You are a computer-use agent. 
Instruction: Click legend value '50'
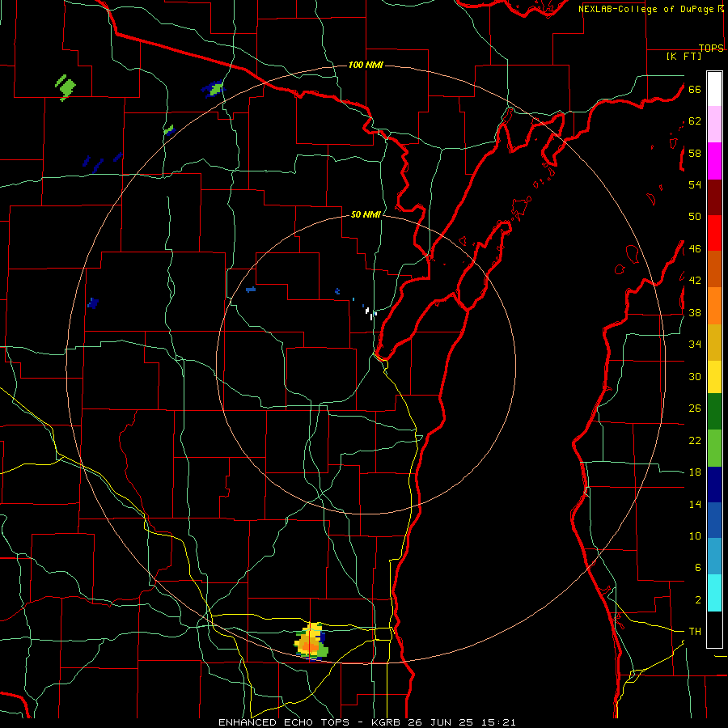coord(695,216)
